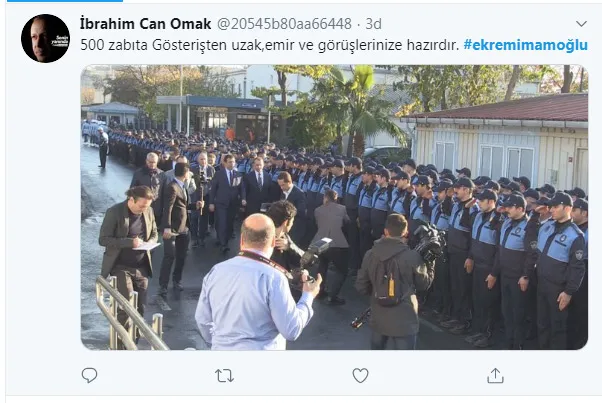Open the #ekremimamoğlu hashtag
Screen dimensions: 602x403
[525, 45]
